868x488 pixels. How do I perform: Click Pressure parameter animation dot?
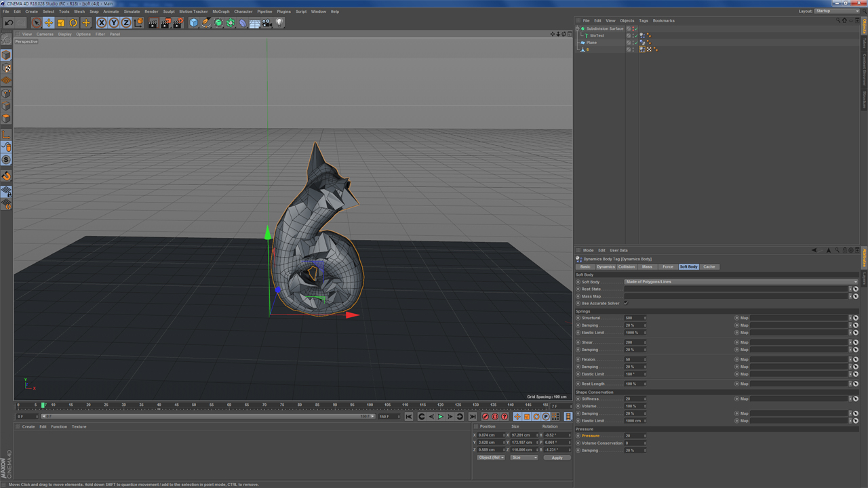[578, 436]
